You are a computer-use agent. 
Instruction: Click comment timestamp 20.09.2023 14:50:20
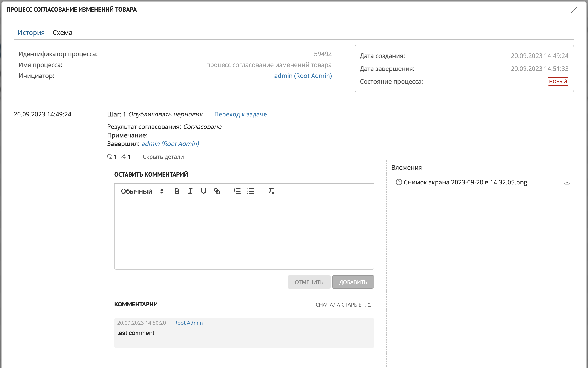coord(142,323)
